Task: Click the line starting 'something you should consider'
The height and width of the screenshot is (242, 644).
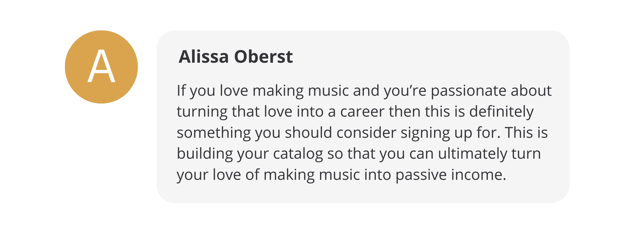Action: click(x=362, y=133)
